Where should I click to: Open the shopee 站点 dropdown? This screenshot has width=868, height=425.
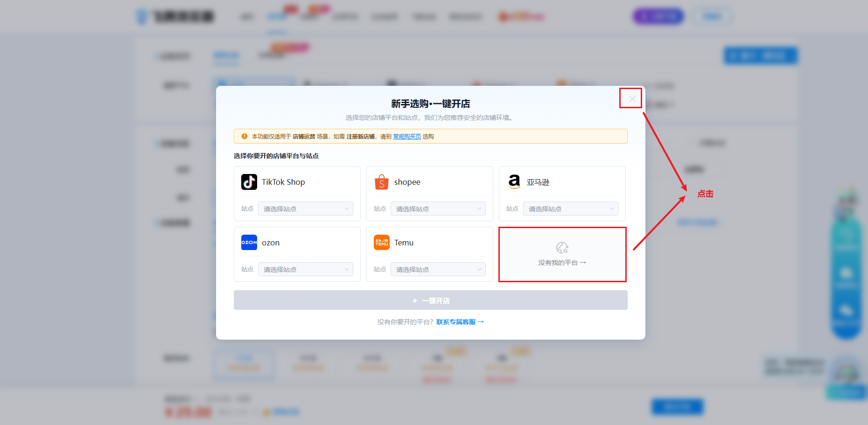(x=438, y=209)
